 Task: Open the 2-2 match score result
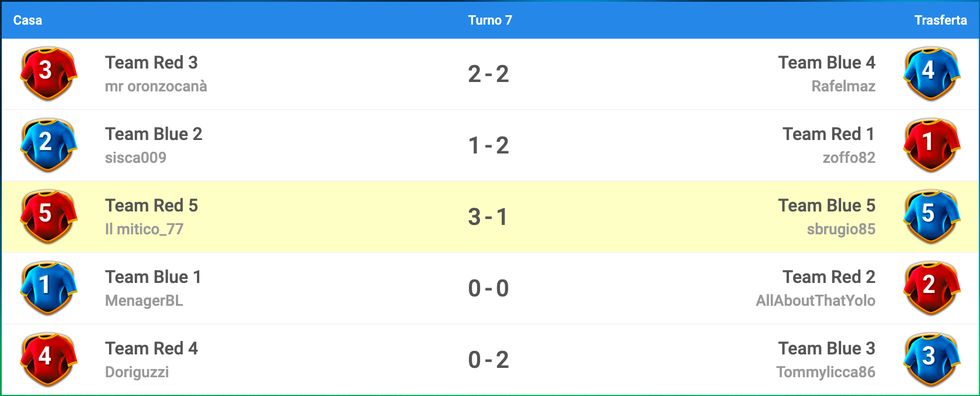[x=489, y=74]
